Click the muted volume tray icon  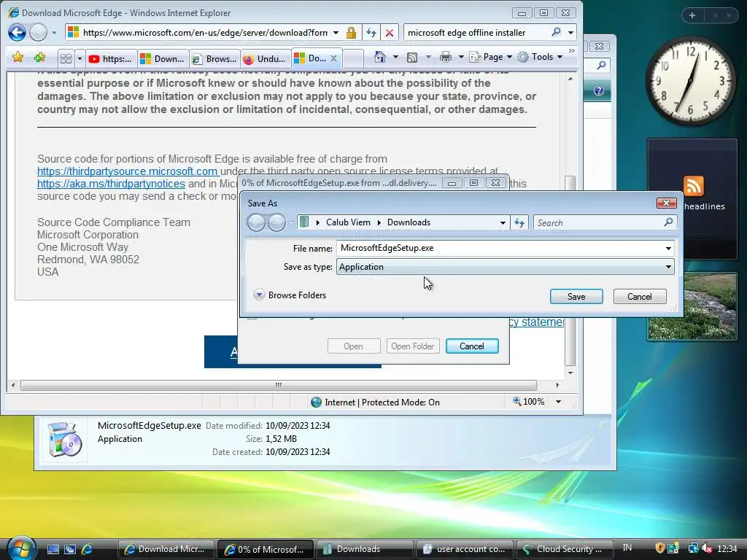[x=706, y=548]
